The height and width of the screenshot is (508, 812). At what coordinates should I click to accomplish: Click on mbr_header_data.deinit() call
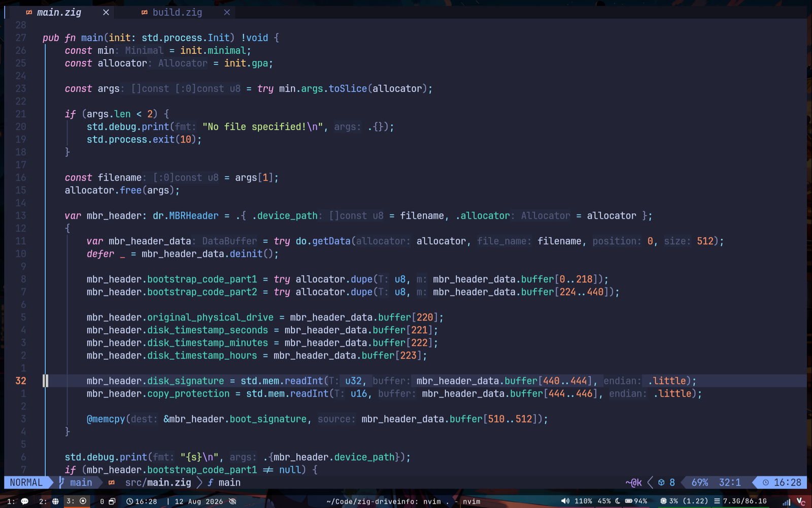click(207, 253)
